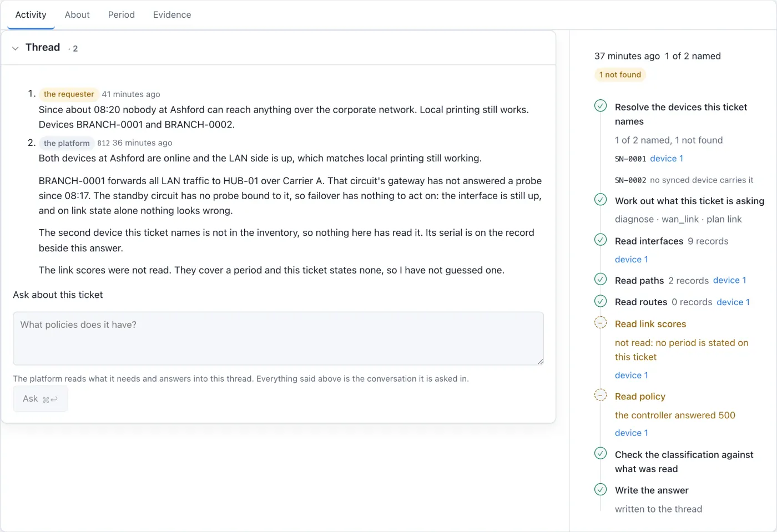Click the check icon beside Read paths
This screenshot has height=532, width=777.
tap(601, 279)
